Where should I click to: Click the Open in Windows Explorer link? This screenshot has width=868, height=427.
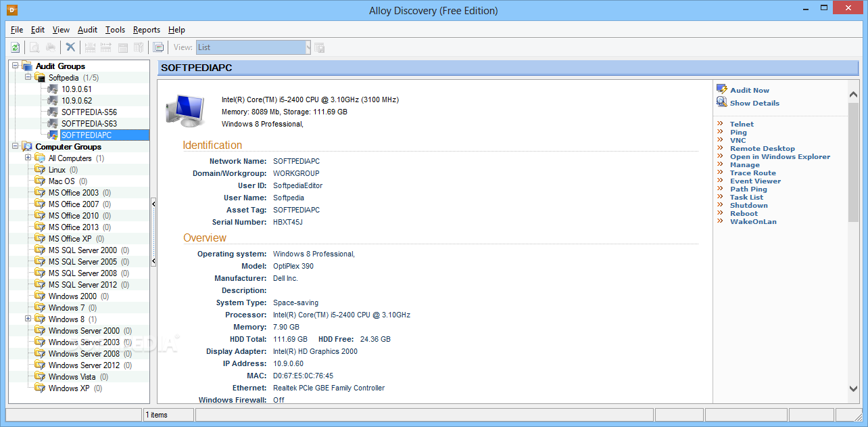(780, 157)
